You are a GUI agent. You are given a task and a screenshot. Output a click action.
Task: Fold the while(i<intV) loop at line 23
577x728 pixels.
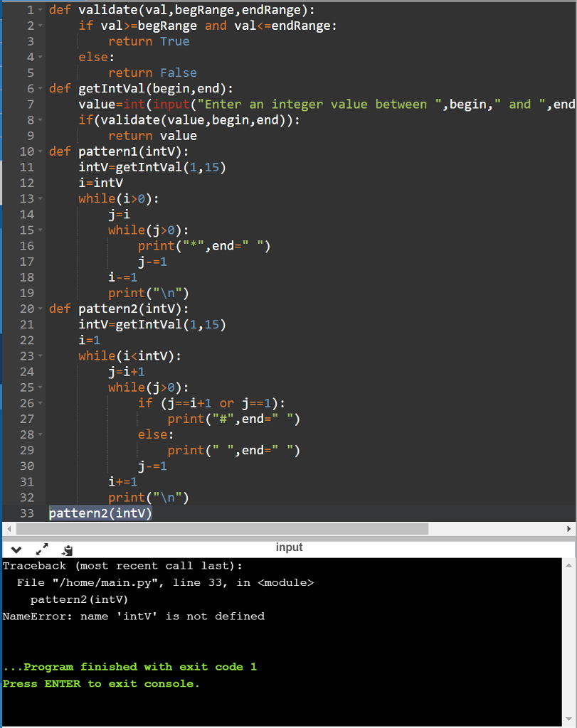tap(41, 356)
